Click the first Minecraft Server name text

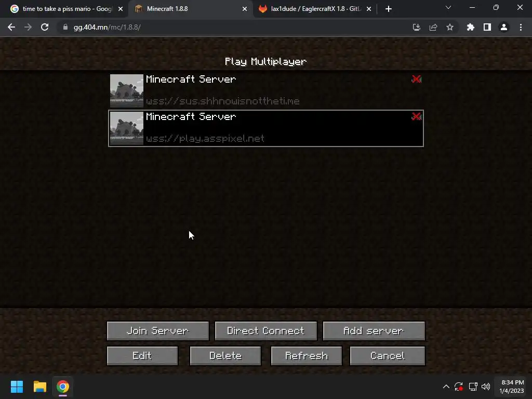[x=191, y=79]
